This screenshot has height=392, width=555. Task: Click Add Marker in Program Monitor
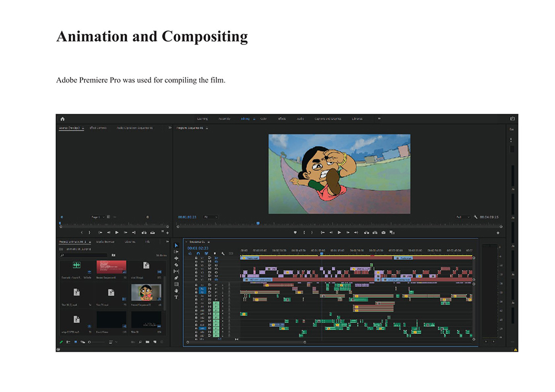point(295,232)
